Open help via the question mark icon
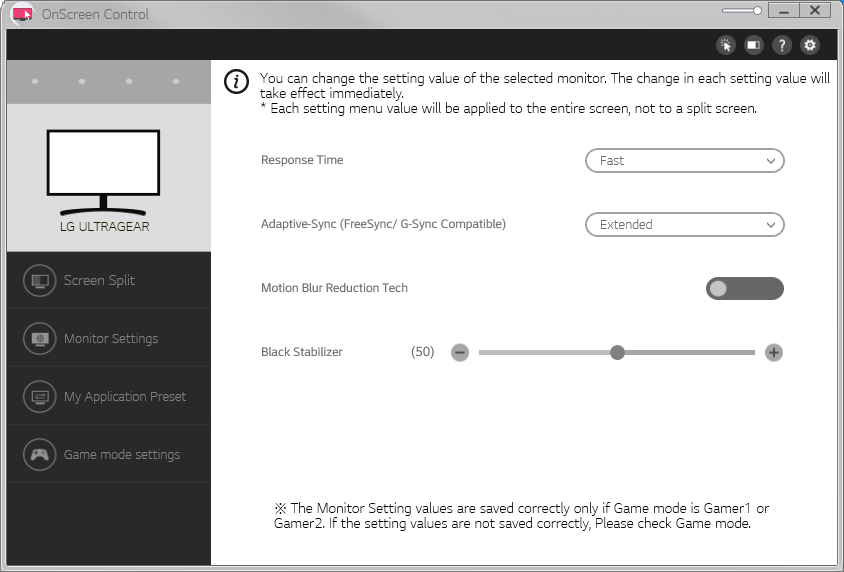This screenshot has height=572, width=844. [782, 45]
